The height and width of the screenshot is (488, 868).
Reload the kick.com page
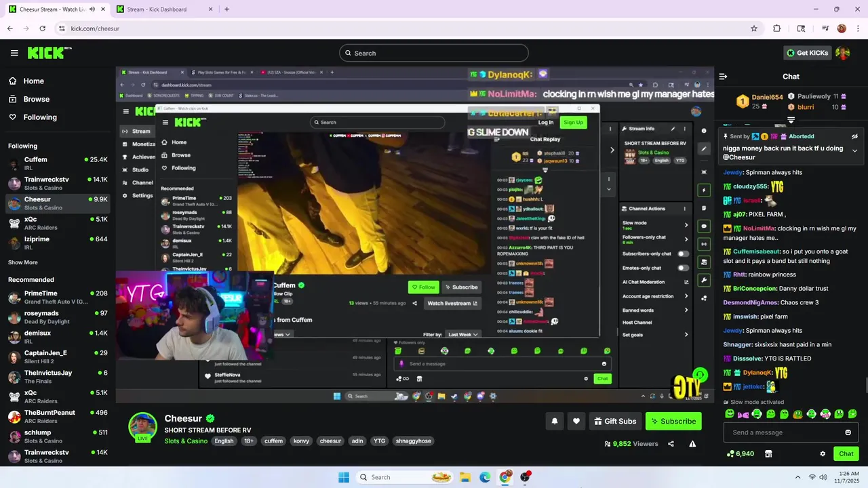[x=42, y=28]
